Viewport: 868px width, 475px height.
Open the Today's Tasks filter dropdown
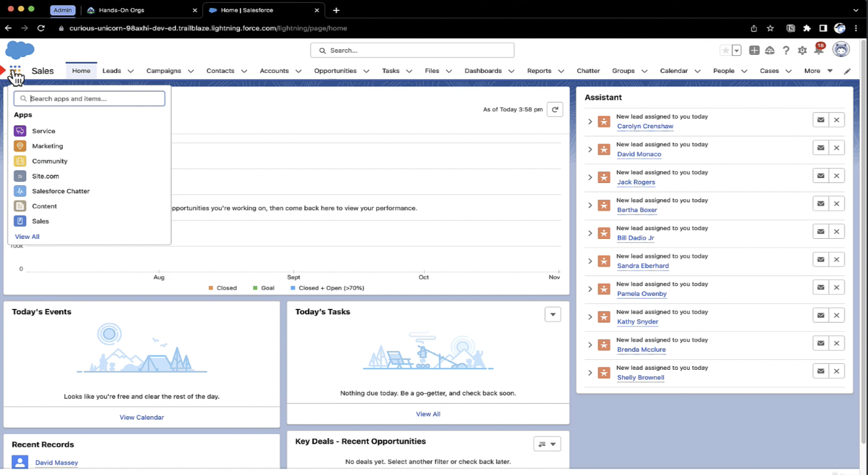coord(553,314)
